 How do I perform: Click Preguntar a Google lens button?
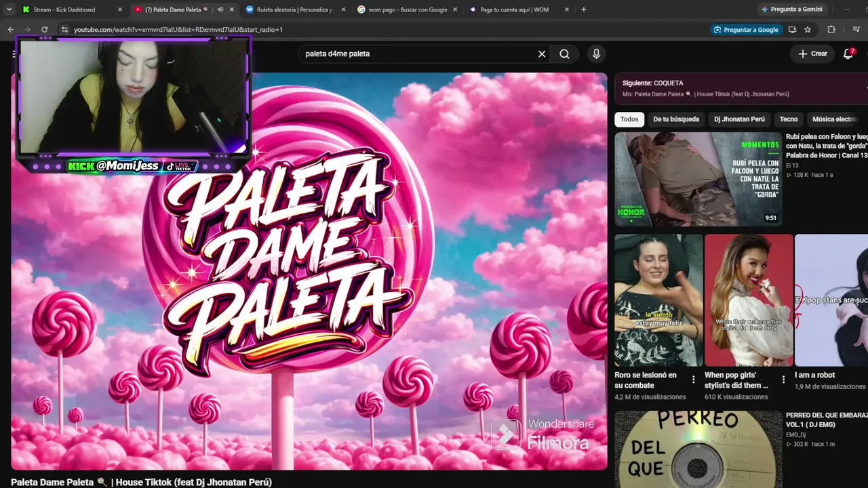click(745, 30)
